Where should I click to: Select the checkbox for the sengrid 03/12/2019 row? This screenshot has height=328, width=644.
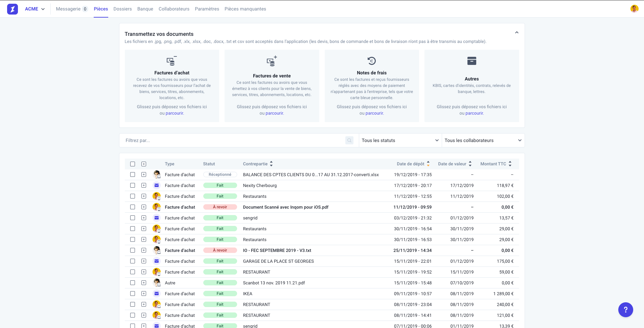(x=133, y=218)
